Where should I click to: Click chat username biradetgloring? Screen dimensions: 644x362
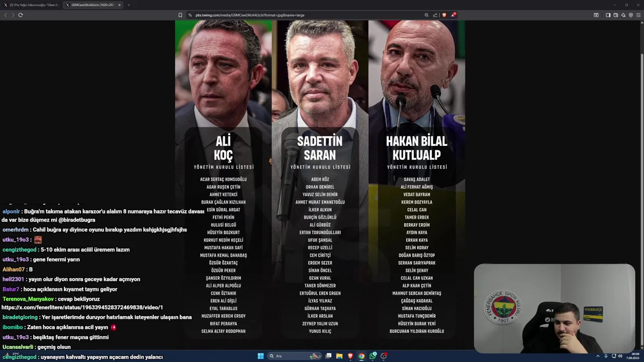tap(20, 317)
